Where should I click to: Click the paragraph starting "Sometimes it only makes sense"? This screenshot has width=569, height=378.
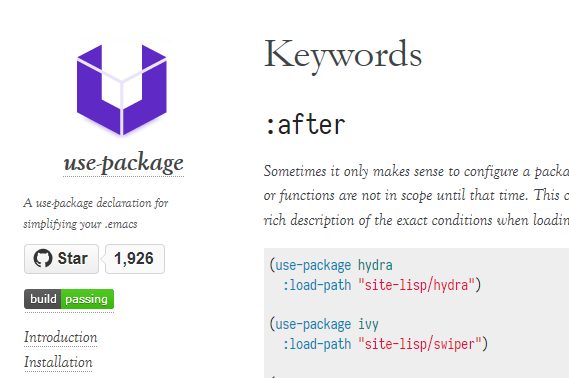[x=416, y=196]
